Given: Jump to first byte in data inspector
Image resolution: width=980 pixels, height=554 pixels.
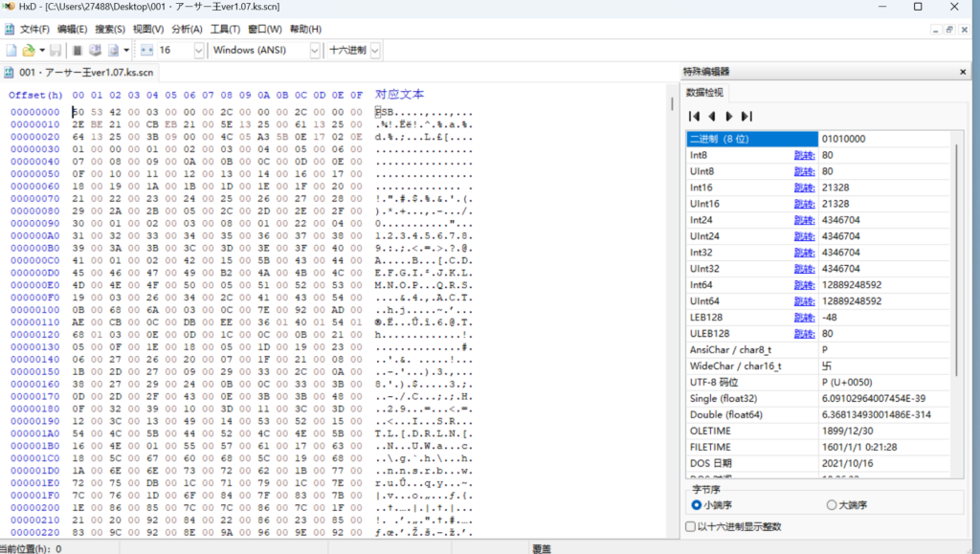Looking at the screenshot, I should pyautogui.click(x=695, y=116).
